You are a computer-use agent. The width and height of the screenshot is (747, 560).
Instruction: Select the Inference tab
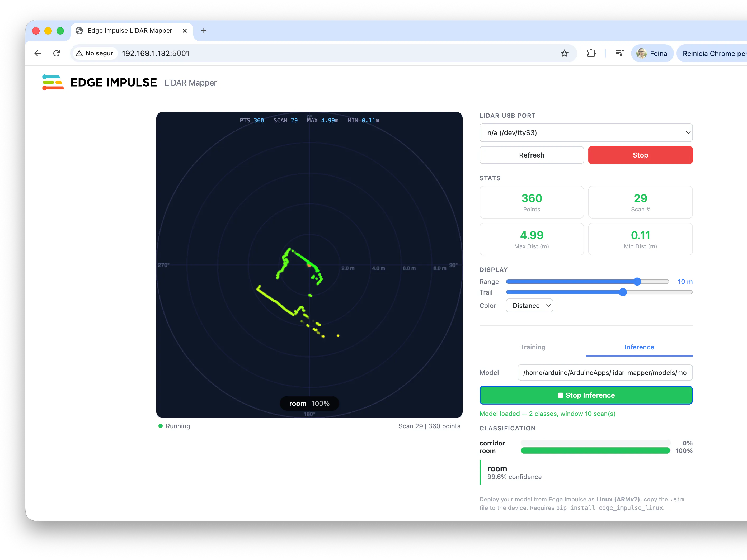click(x=639, y=347)
